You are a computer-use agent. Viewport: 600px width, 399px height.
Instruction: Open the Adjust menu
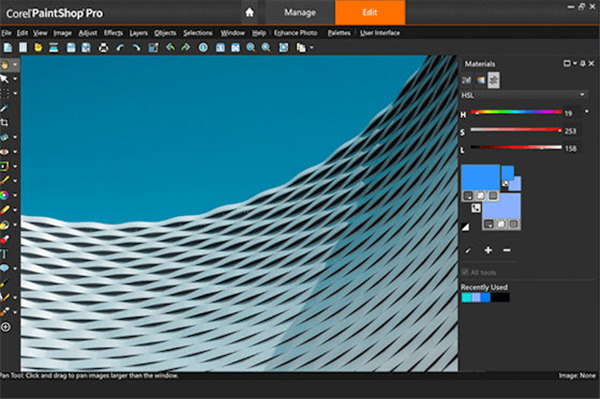tap(88, 33)
